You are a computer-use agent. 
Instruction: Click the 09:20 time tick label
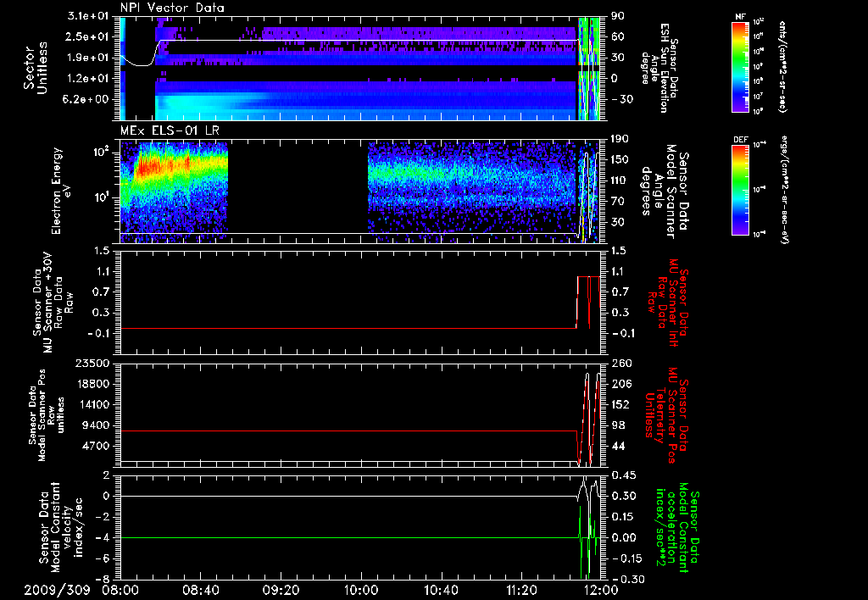pyautogui.click(x=281, y=590)
